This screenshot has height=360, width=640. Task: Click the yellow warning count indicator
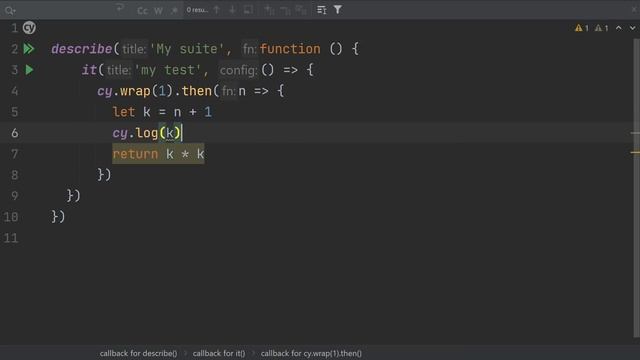pyautogui.click(x=582, y=28)
